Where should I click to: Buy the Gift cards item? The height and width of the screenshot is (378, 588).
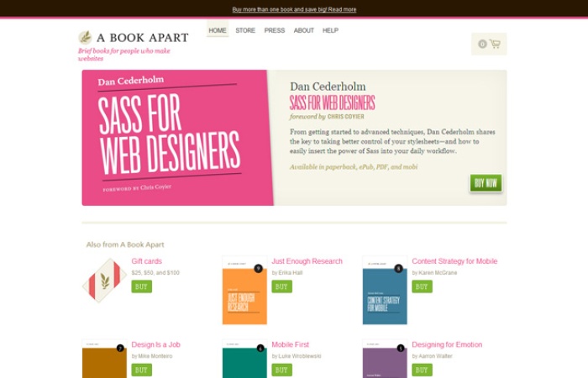click(x=141, y=286)
